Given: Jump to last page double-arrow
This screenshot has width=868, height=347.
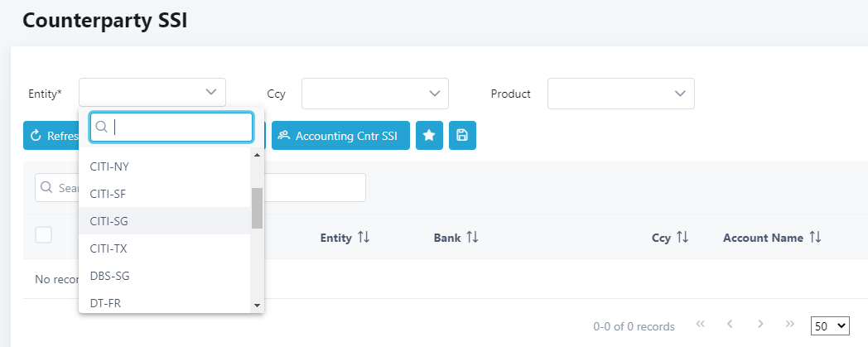Looking at the screenshot, I should pos(790,325).
